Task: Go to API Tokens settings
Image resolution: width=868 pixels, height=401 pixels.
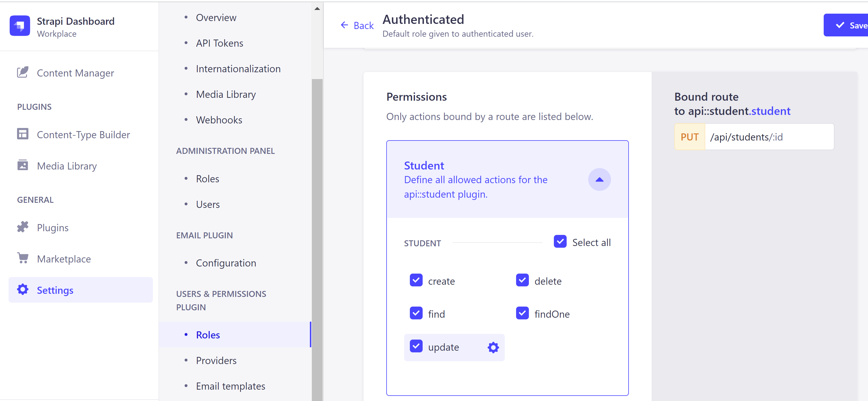Action: 219,43
